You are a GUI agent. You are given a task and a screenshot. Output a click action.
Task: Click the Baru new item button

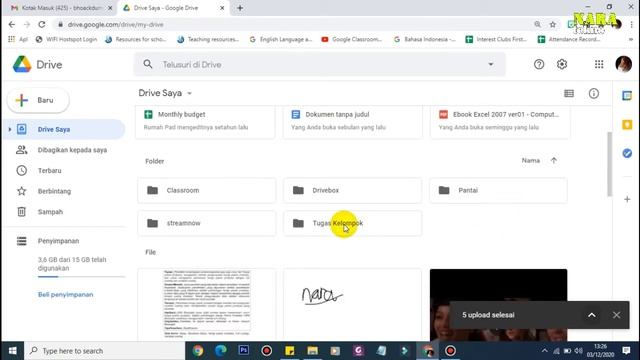(x=38, y=100)
